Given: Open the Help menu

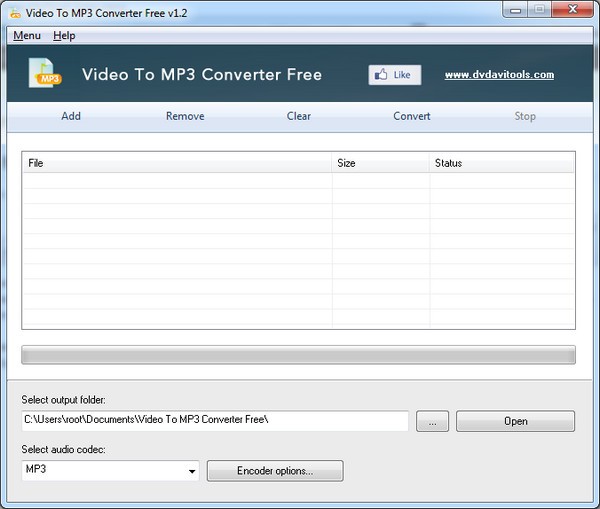Looking at the screenshot, I should point(64,36).
